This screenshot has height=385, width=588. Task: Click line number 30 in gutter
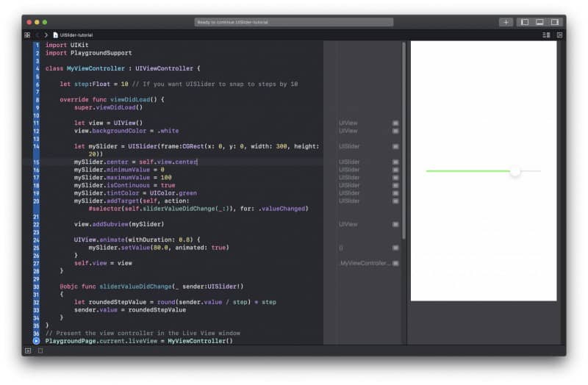(x=36, y=287)
